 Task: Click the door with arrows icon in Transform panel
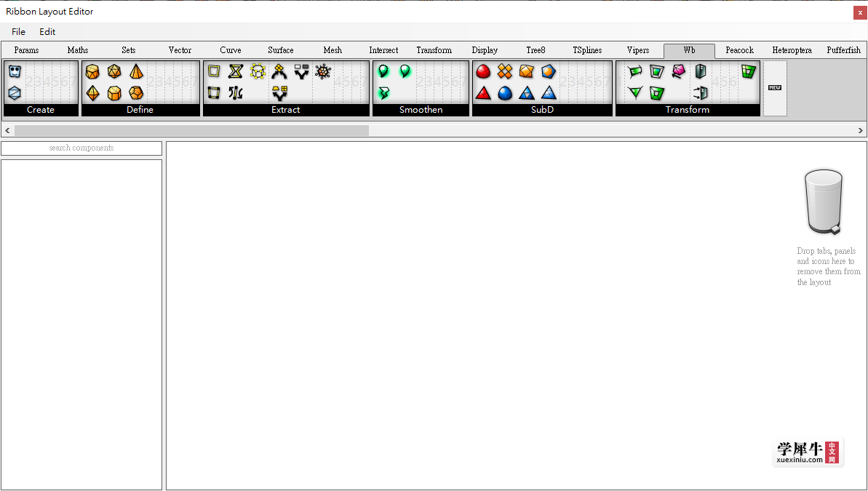click(700, 93)
